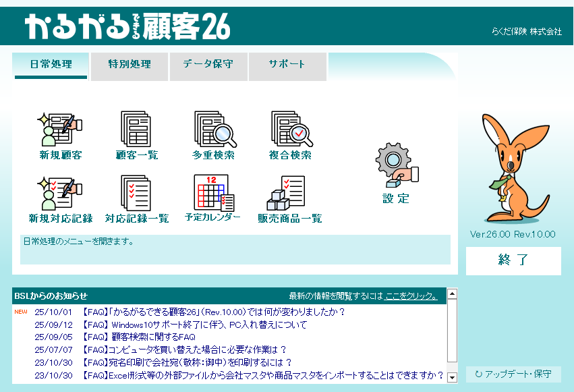Follow the ここをクリック link

411,296
